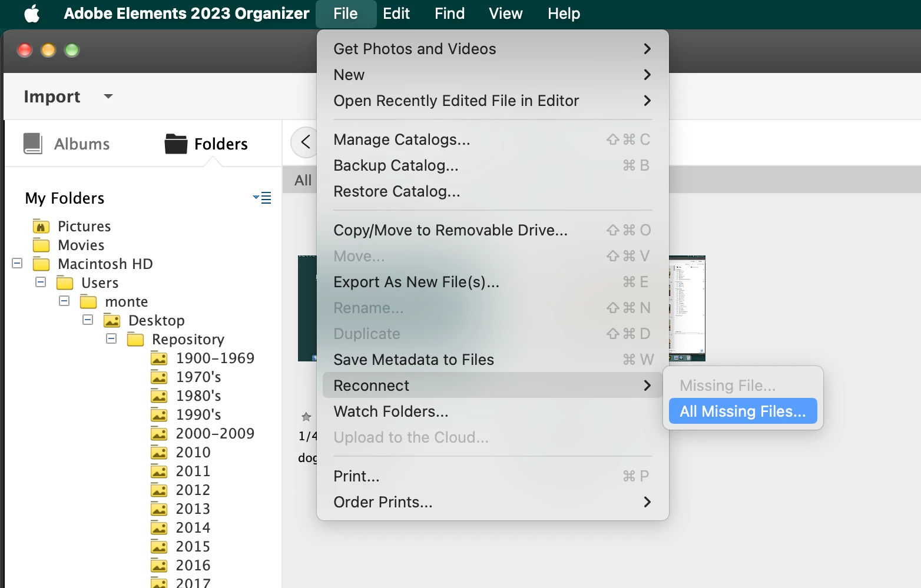Choose Backup Catalog menu item

(x=492, y=165)
